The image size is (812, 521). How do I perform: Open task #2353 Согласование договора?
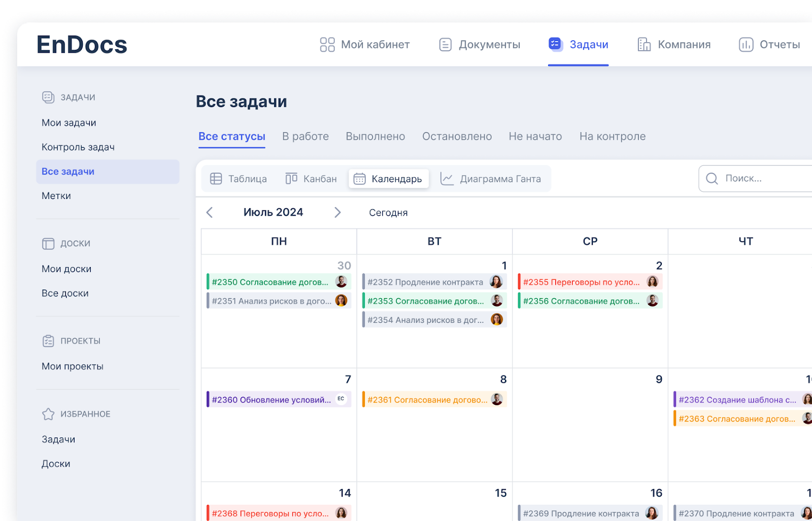(434, 301)
